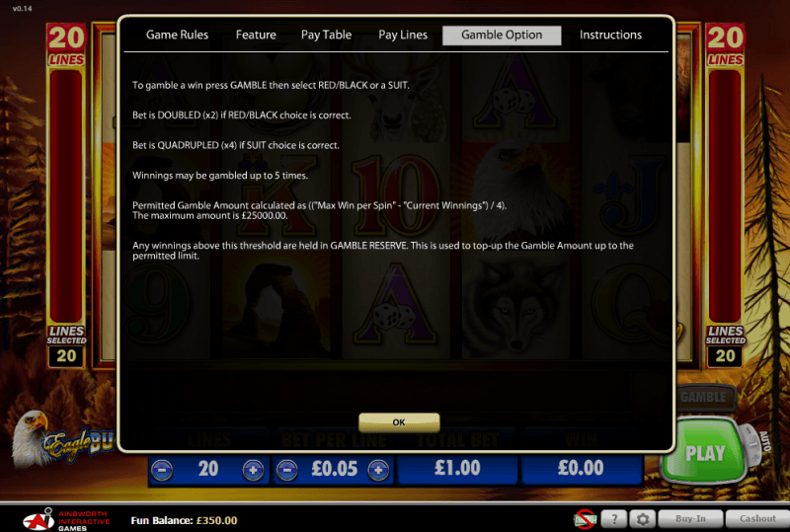The width and height of the screenshot is (790, 532).
Task: Open the Instructions tab
Action: pyautogui.click(x=610, y=35)
